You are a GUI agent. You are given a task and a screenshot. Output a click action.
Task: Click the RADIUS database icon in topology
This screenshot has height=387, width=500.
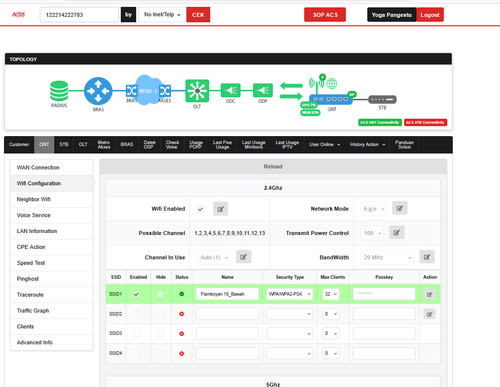[59, 91]
